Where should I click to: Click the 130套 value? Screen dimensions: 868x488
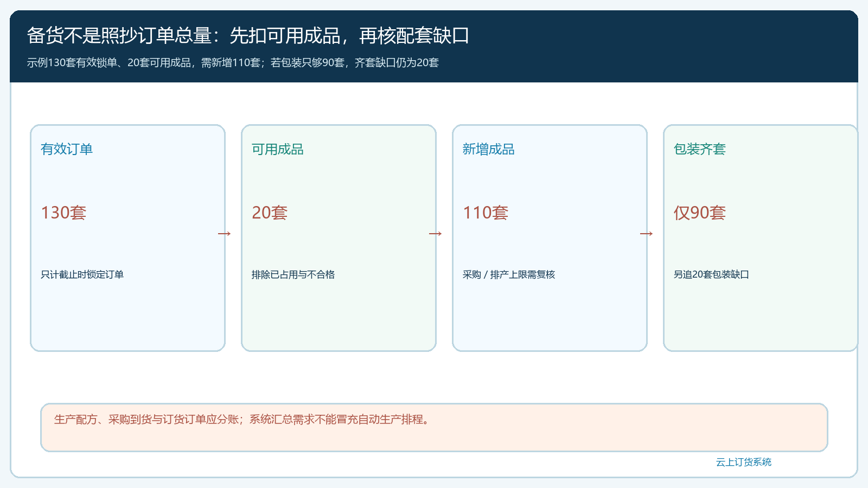pos(63,213)
